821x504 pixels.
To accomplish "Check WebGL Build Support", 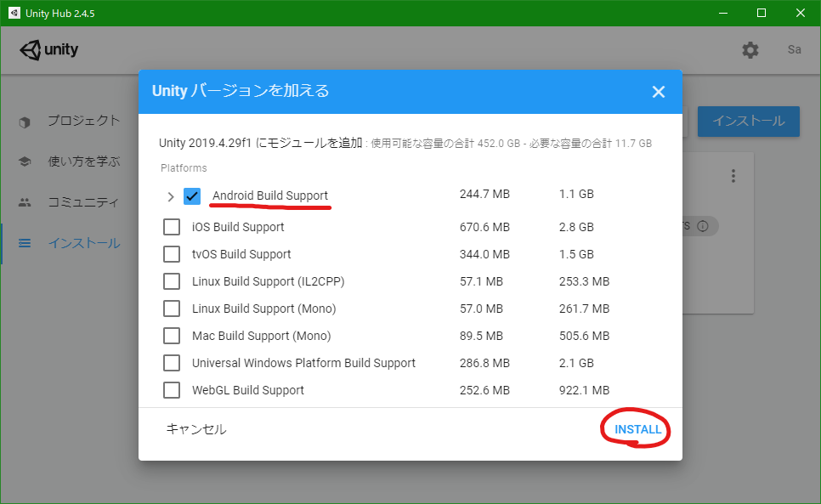I will click(172, 390).
